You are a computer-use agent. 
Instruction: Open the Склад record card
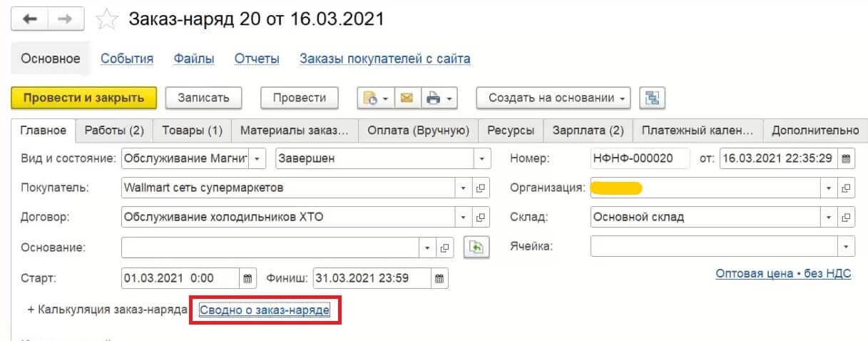(847, 217)
